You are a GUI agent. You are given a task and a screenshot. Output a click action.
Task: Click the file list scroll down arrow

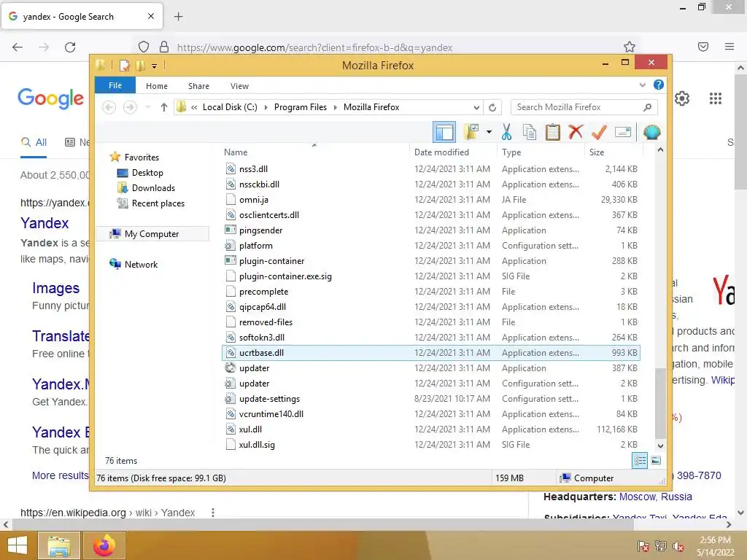point(660,446)
